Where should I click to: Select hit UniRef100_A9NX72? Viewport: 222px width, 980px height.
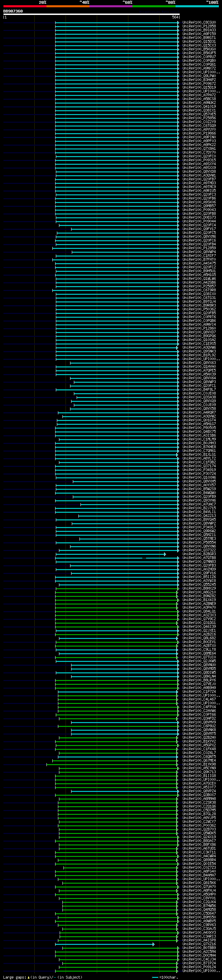tap(199, 68)
